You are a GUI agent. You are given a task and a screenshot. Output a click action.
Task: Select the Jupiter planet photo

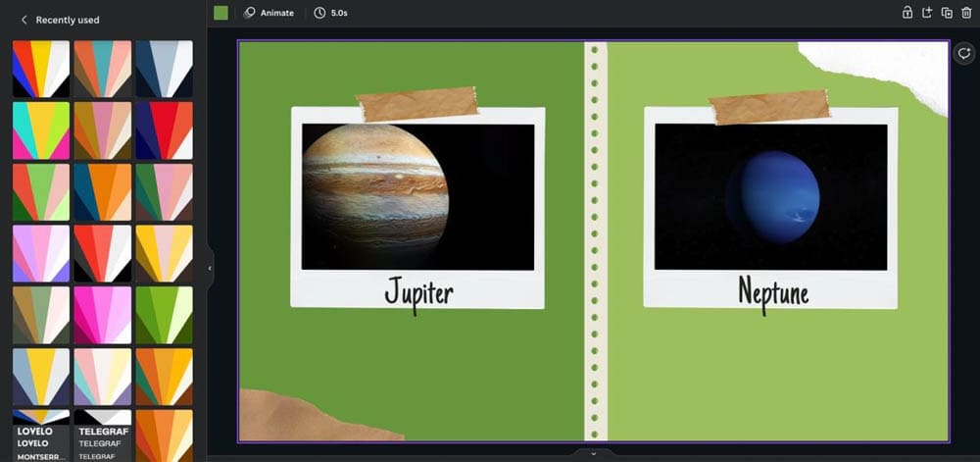[417, 196]
